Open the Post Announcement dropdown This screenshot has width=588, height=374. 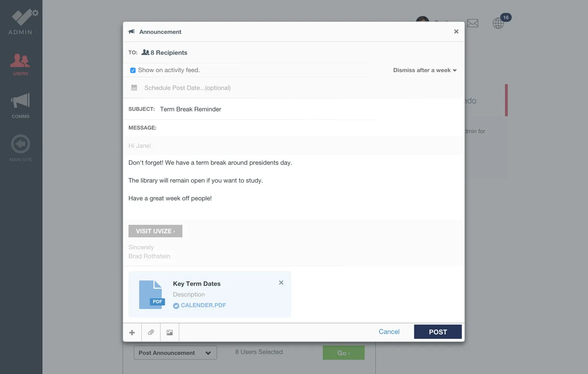click(175, 353)
